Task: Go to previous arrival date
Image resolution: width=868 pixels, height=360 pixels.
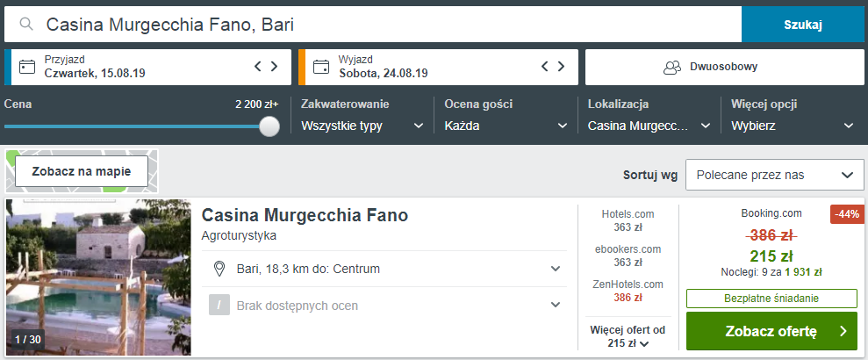Action: (x=257, y=67)
